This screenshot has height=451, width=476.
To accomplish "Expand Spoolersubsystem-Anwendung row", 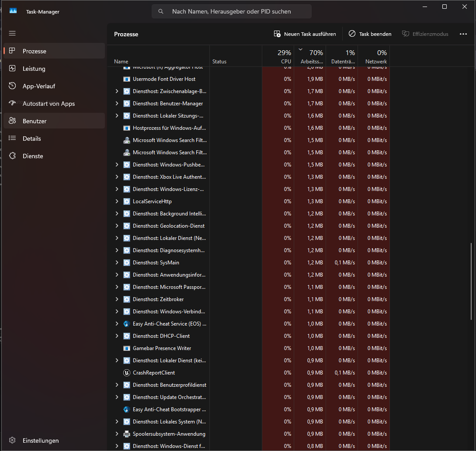I will 117,434.
